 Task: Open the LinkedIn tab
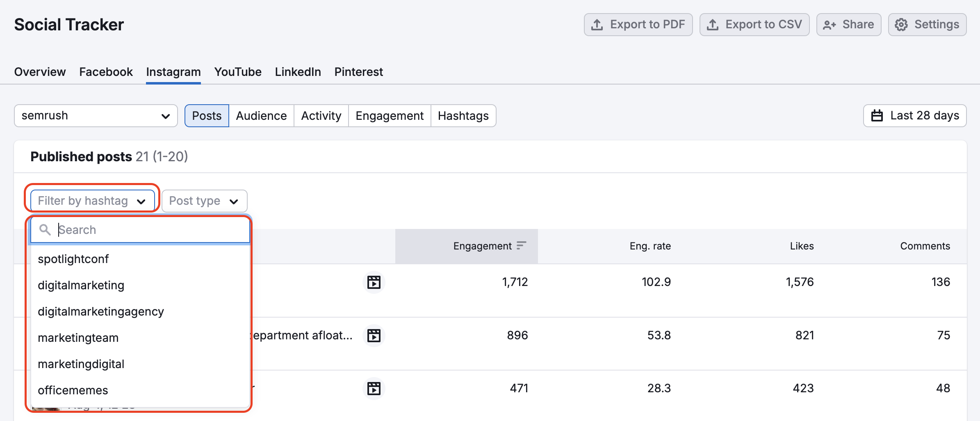298,72
